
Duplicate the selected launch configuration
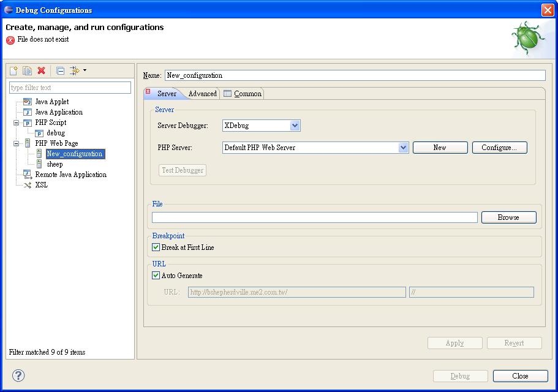pos(27,70)
